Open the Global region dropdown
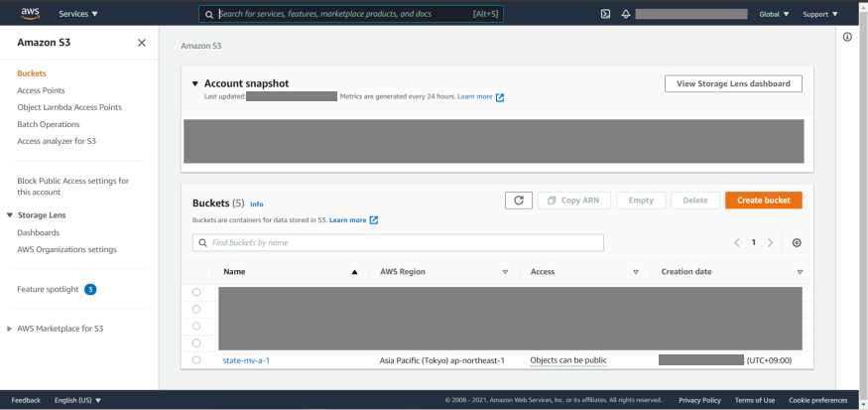The width and height of the screenshot is (868, 410). point(774,14)
